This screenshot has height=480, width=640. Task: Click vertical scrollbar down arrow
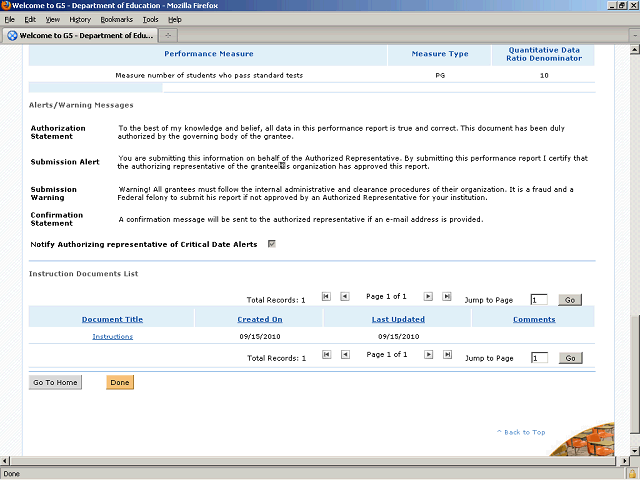635,451
